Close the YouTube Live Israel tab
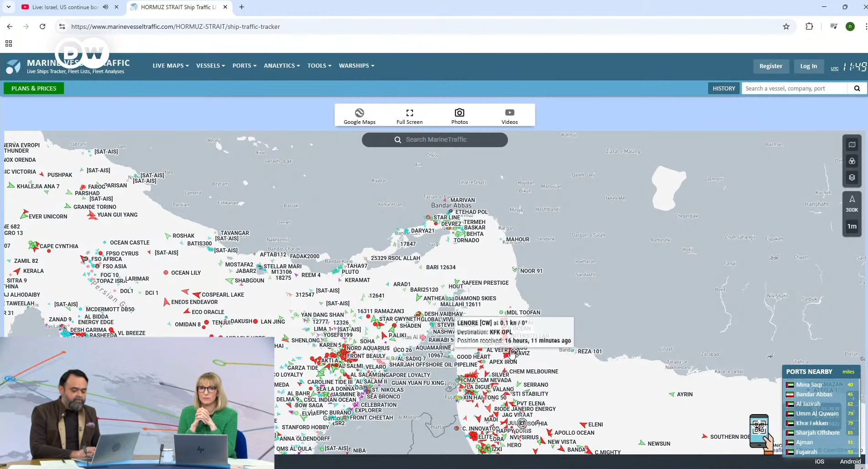Viewport: 868px width, 469px height. (x=116, y=7)
